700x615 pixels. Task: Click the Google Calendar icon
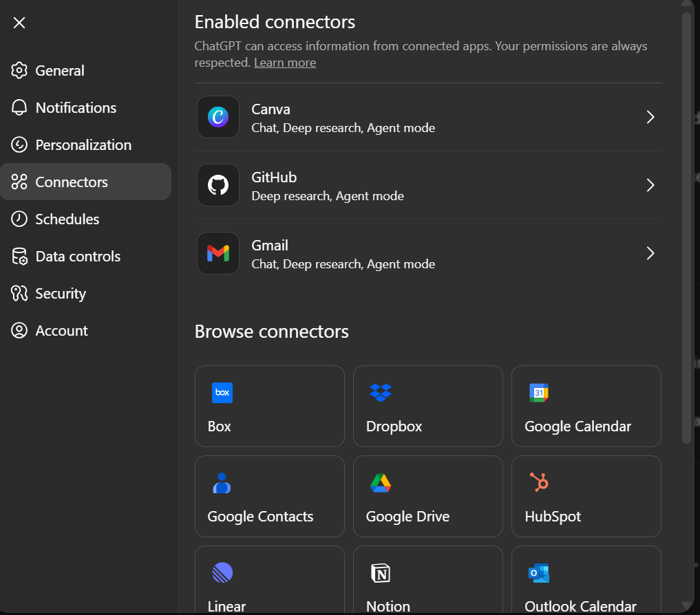coord(538,393)
